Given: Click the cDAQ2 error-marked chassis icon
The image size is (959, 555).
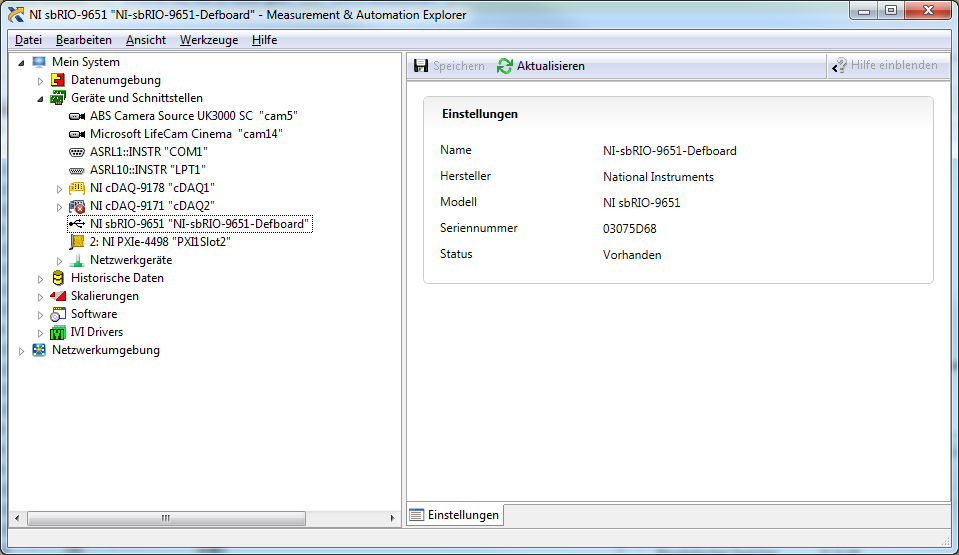Looking at the screenshot, I should click(76, 206).
